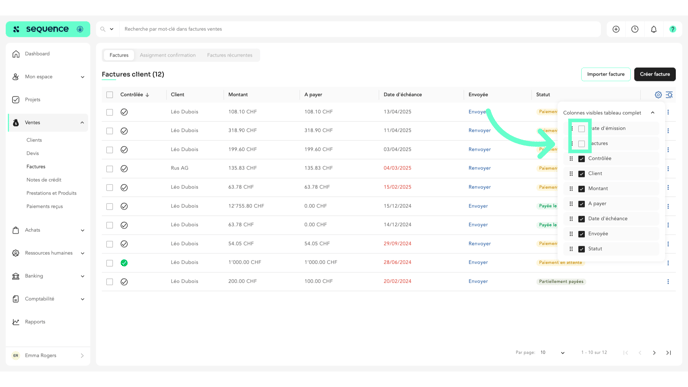Screen dimensions: 688x387
Task: Open three-dot menu for Partiellement payées row
Action: pos(668,282)
